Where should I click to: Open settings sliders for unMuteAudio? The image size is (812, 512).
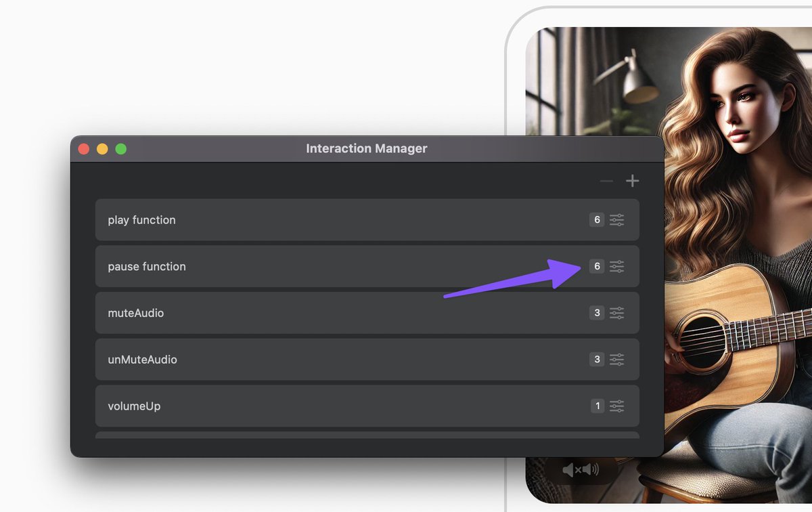pos(616,360)
